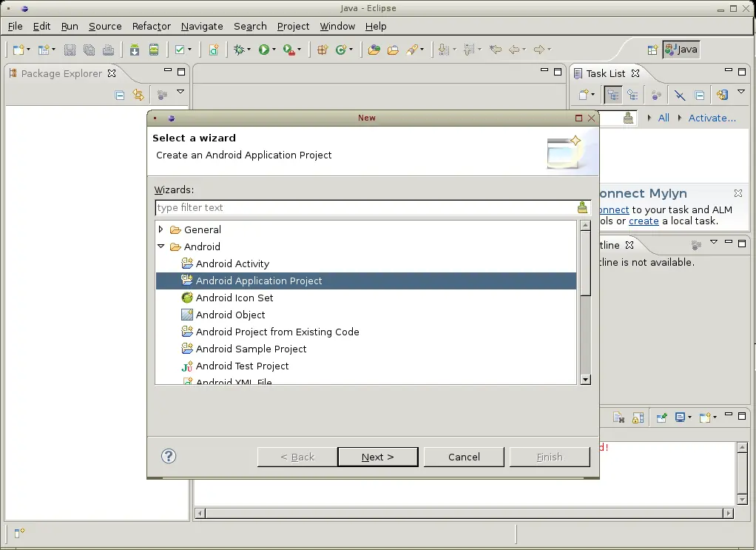Open the New toolbar button dropdown arrow
This screenshot has width=756, height=550.
(28, 50)
